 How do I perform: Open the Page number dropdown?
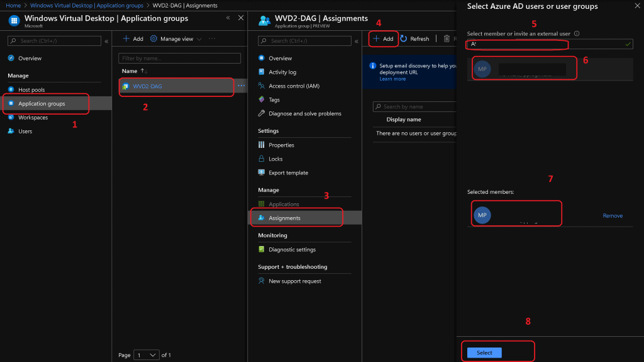coord(146,355)
